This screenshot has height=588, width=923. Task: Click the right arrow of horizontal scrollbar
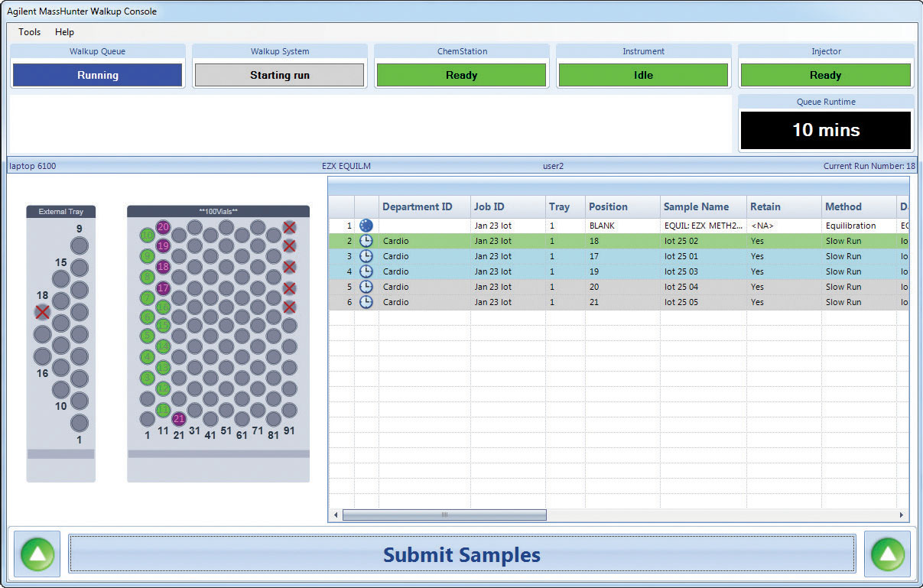902,515
